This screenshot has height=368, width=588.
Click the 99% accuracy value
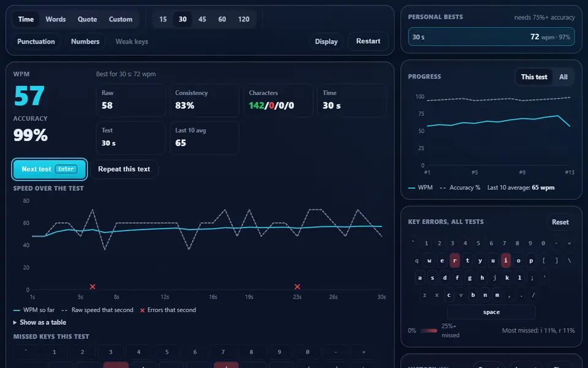point(31,135)
